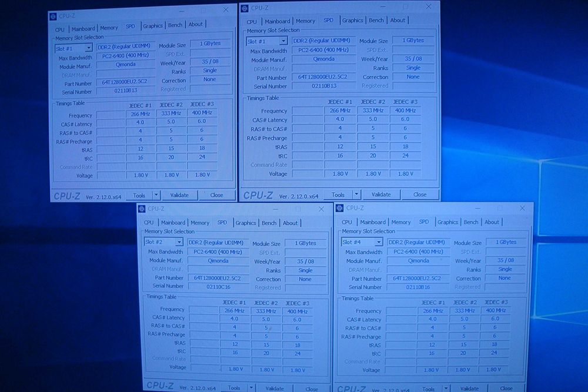Select SPD tab in Slot #4 window

click(424, 222)
